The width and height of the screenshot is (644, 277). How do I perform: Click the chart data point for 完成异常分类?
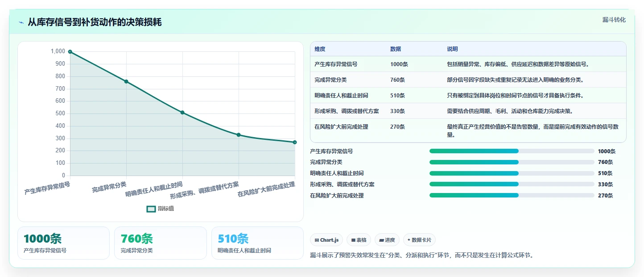(126, 81)
